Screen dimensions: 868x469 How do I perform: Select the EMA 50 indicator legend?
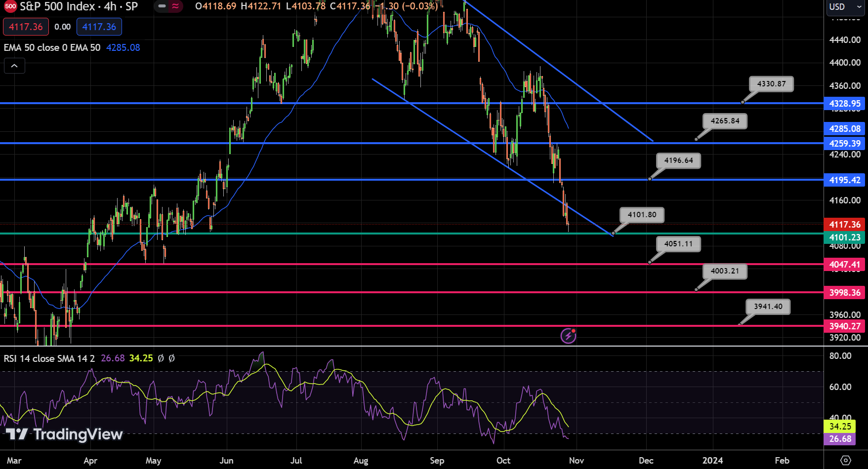[52, 47]
